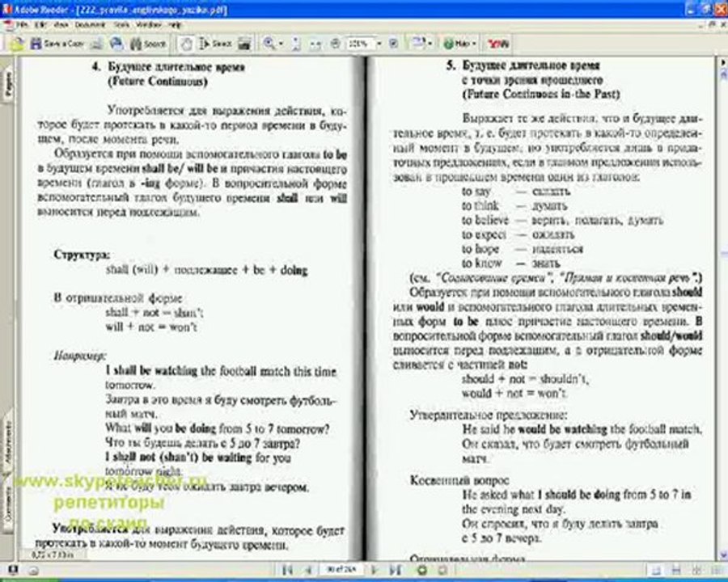Activate the Select text tool

(x=215, y=44)
